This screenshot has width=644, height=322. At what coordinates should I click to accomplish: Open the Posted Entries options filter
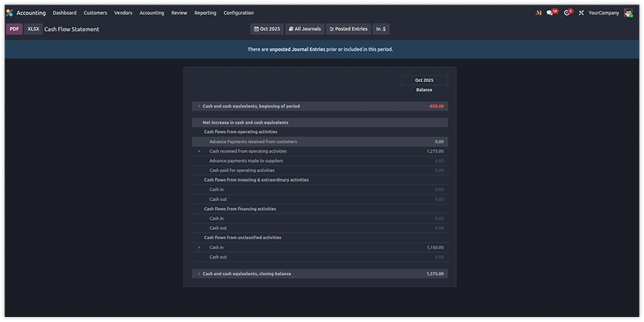tap(348, 29)
